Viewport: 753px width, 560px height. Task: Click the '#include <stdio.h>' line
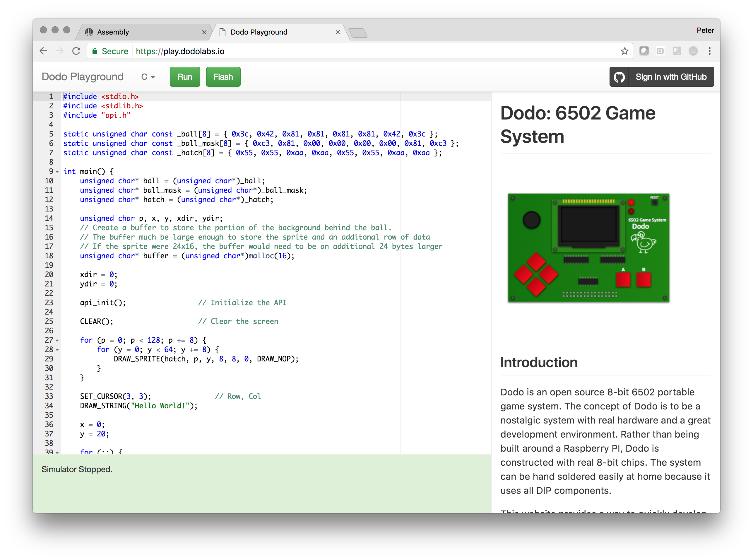[x=101, y=97]
